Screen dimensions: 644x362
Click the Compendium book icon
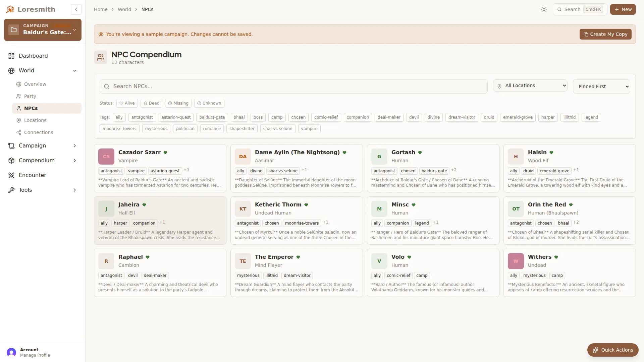click(11, 160)
